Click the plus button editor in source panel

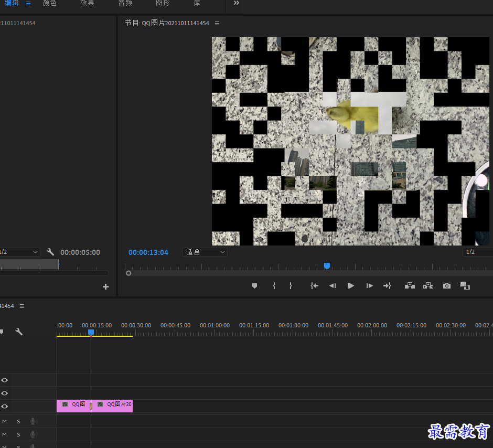click(x=105, y=286)
